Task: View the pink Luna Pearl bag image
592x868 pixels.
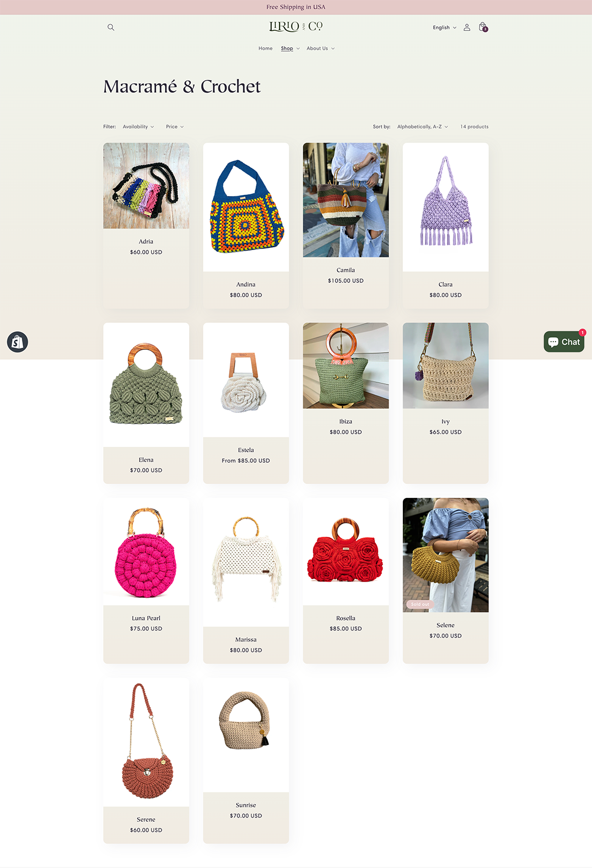Action: pos(146,552)
